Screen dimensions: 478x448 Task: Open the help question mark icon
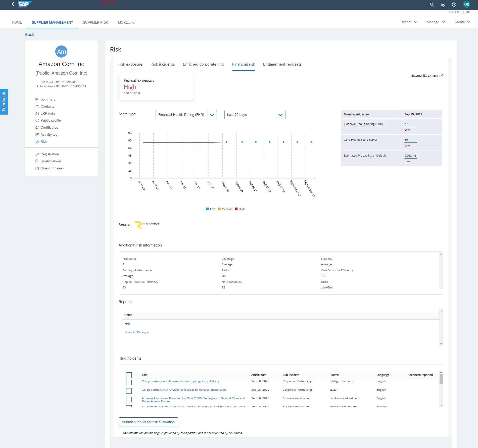tap(454, 4)
